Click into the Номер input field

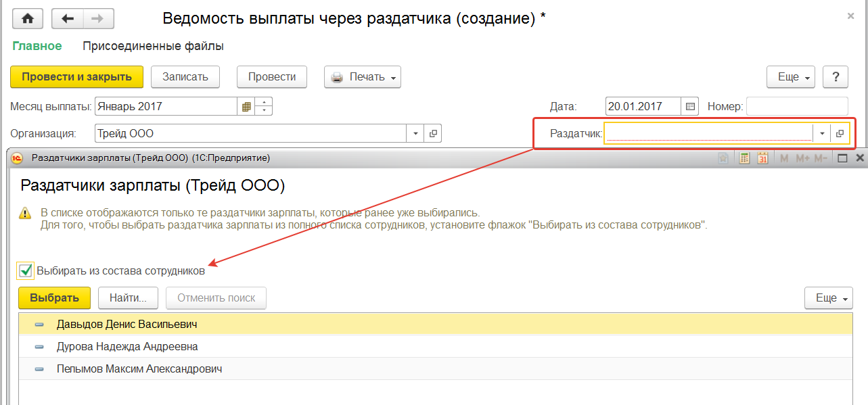pos(796,106)
